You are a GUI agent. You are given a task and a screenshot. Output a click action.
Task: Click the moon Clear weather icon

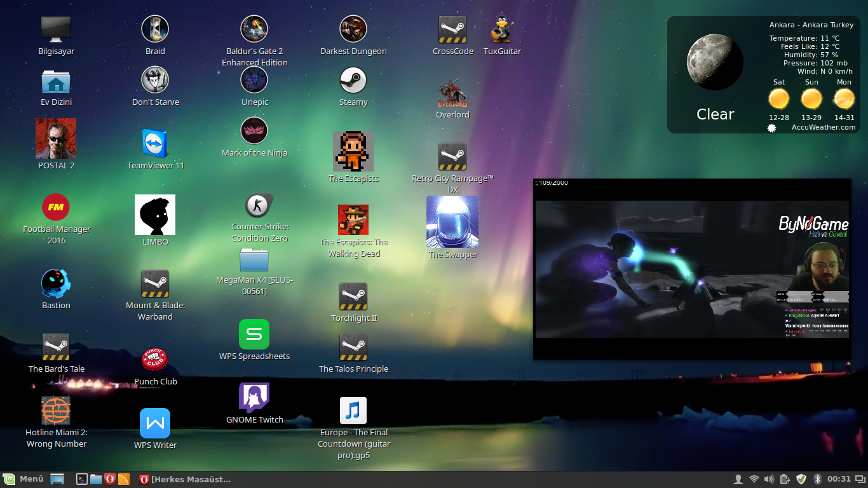pyautogui.click(x=715, y=62)
